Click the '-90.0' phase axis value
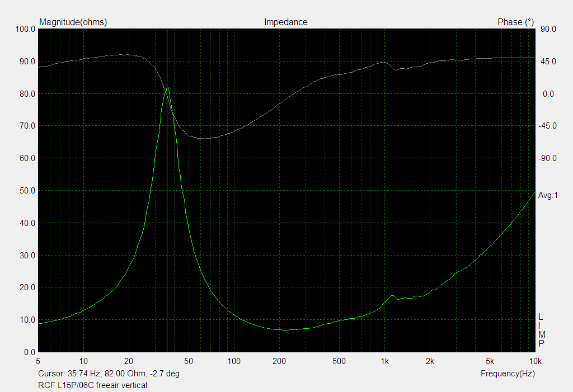Screen dimensions: 573x392 coord(547,158)
